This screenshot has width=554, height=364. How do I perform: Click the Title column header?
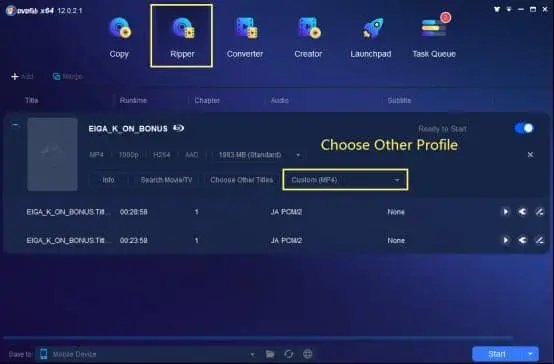click(x=32, y=100)
